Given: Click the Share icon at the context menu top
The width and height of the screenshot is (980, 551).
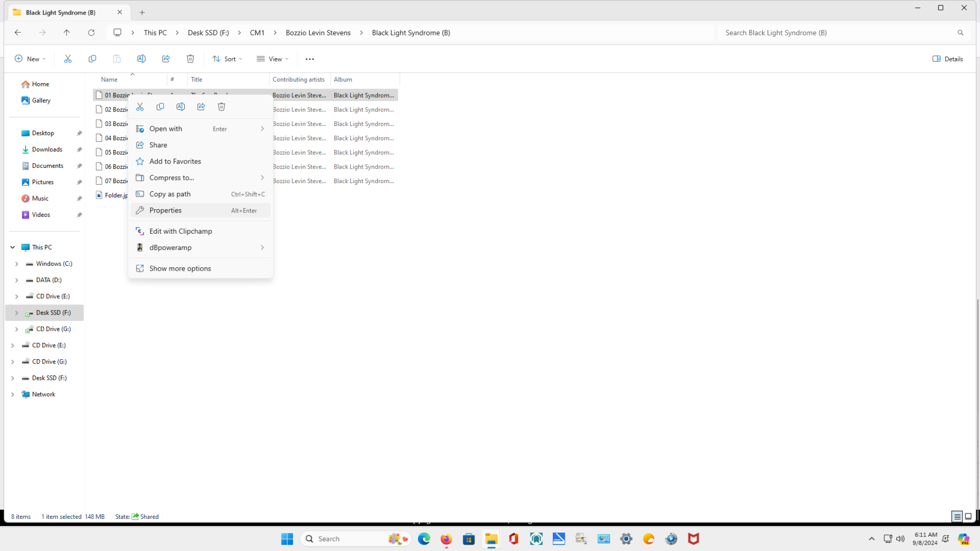Looking at the screenshot, I should coord(201,107).
